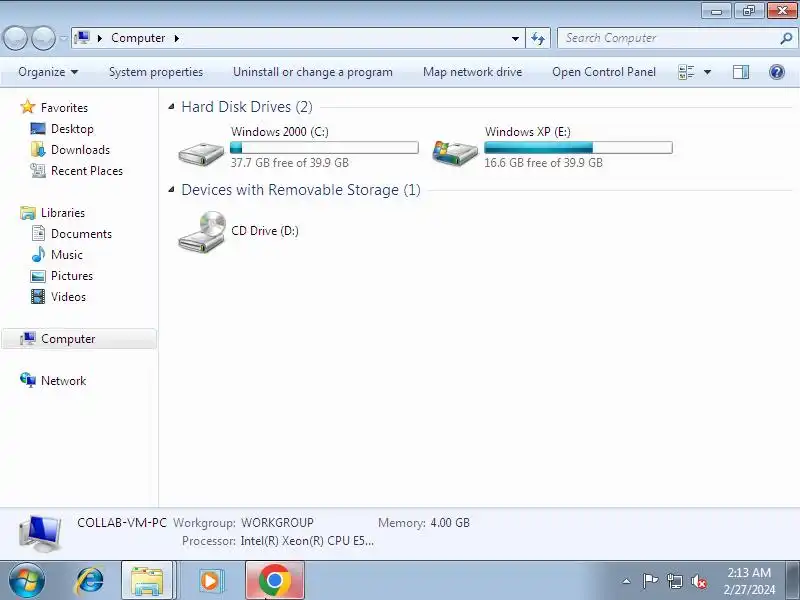This screenshot has height=600, width=800.
Task: Toggle the preview pane
Action: point(741,72)
